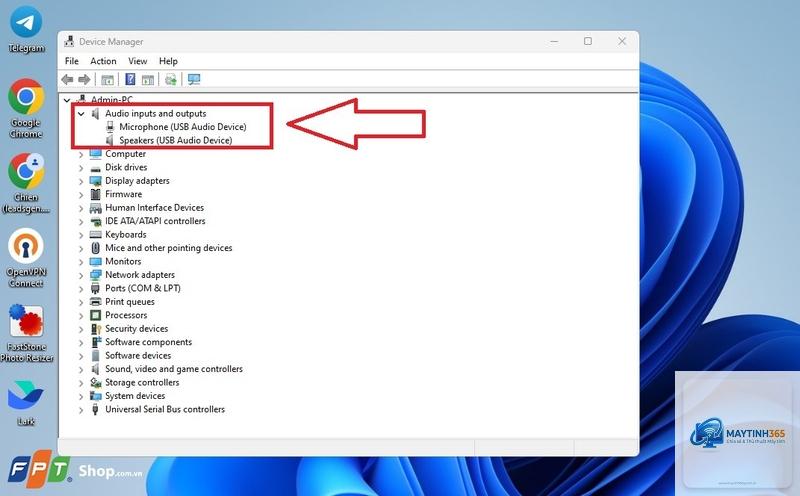The height and width of the screenshot is (496, 800).
Task: Collapse Audio inputs and outputs category
Action: coord(81,114)
